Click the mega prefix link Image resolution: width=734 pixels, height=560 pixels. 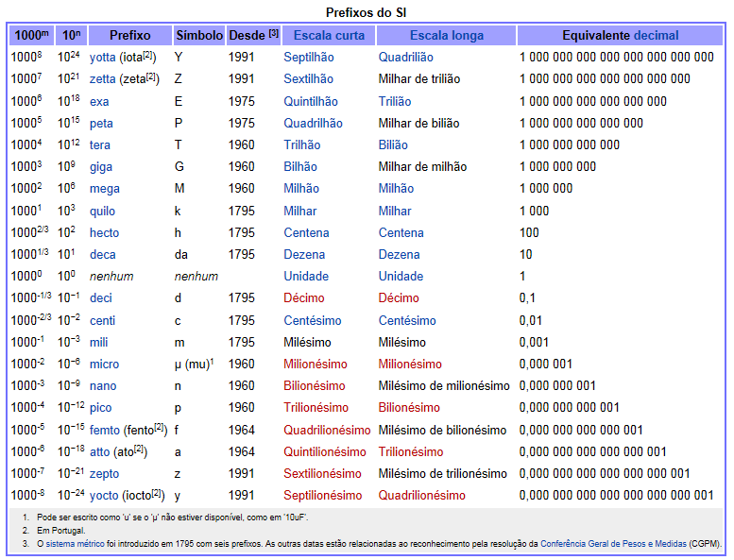[105, 189]
